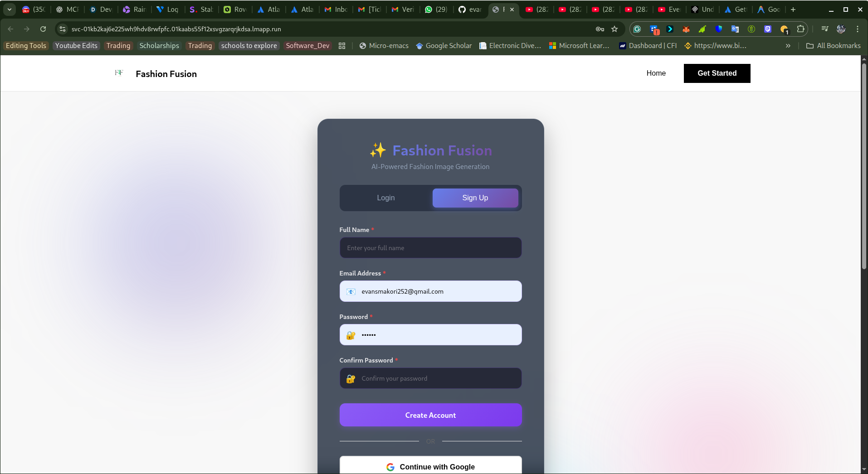This screenshot has width=868, height=474.
Task: Open the Scholarships bookmark folder
Action: (x=159, y=46)
